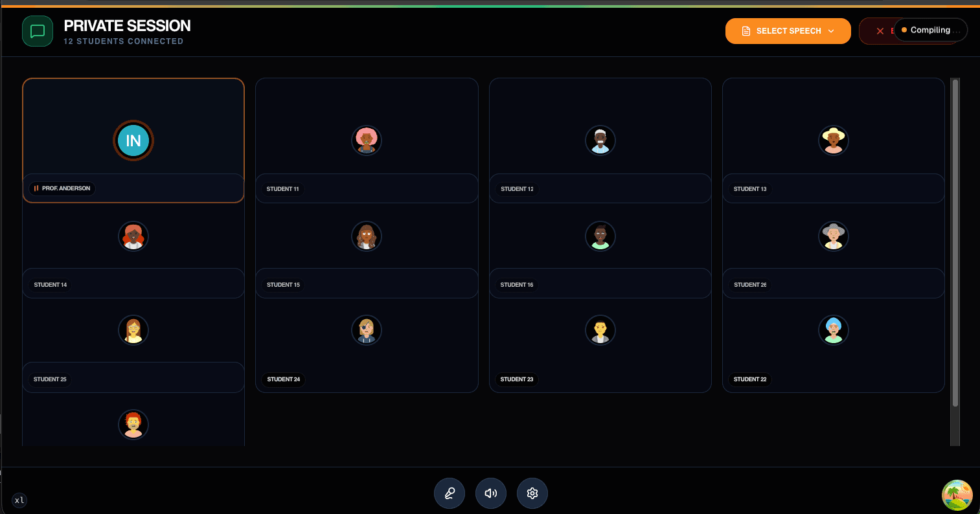The width and height of the screenshot is (980, 514).
Task: Click the STUDENT 15 name label
Action: click(284, 285)
